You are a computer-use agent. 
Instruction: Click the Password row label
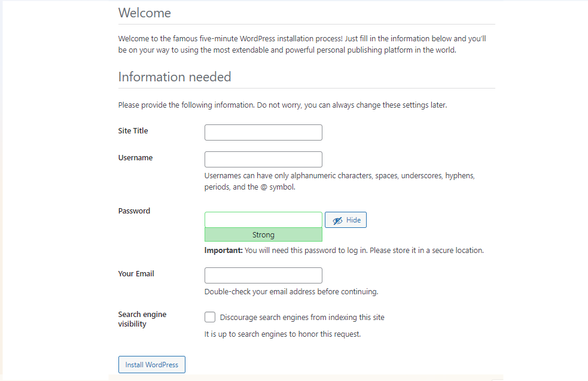click(134, 211)
